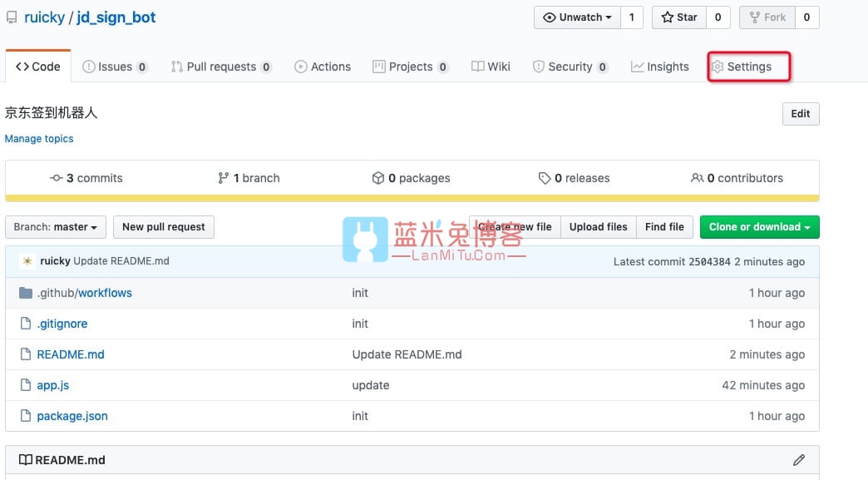Open the package.json file
Screen dimensions: 868x480
coord(72,416)
